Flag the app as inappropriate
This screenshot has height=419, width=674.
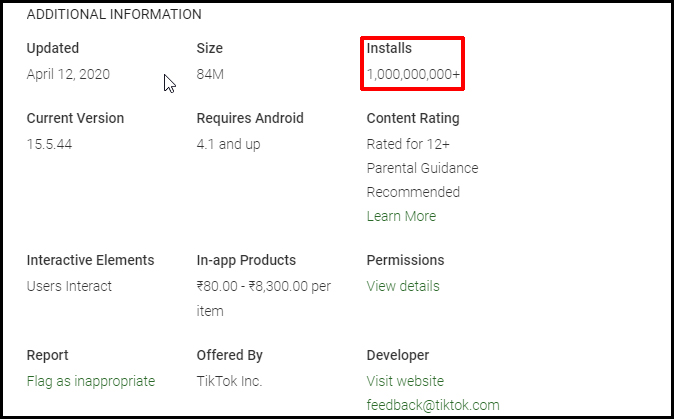(x=91, y=381)
